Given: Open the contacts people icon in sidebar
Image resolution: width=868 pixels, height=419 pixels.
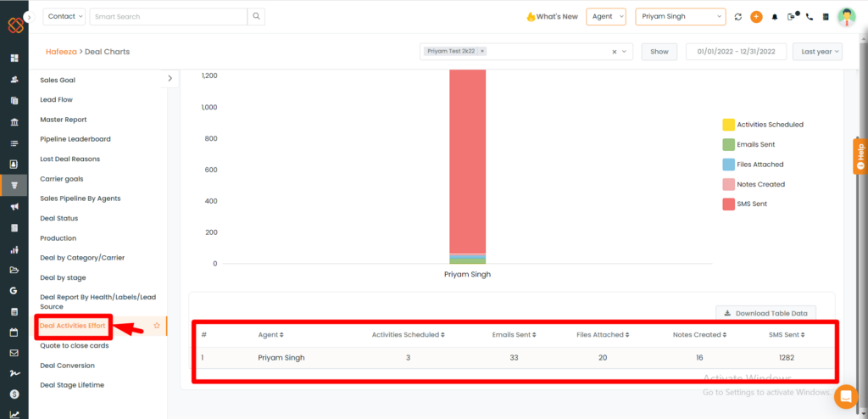Looking at the screenshot, I should click(x=14, y=79).
